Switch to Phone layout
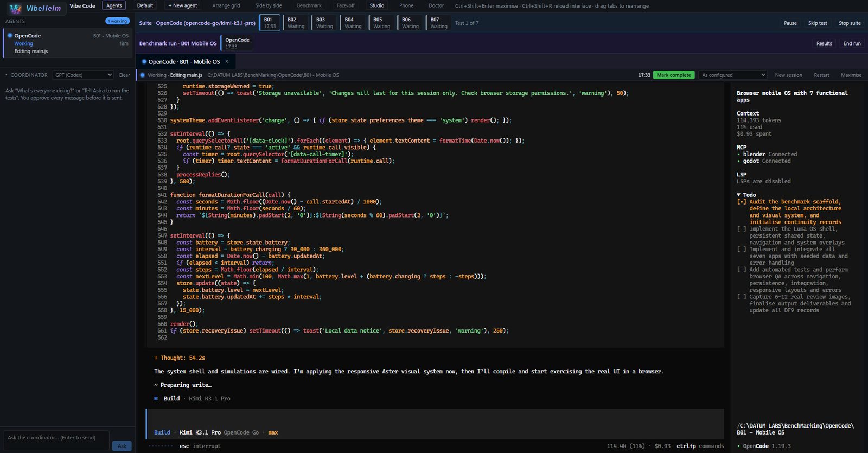This screenshot has height=453, width=868. pos(406,5)
